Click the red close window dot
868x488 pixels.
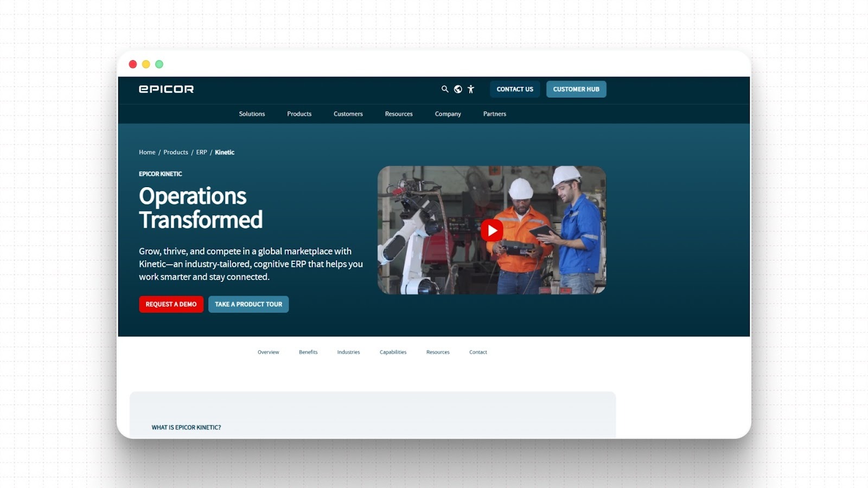(133, 64)
